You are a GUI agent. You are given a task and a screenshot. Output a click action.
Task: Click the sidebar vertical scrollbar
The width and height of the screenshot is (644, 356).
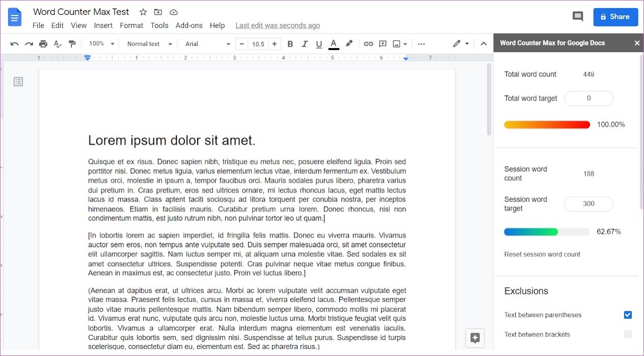pyautogui.click(x=641, y=132)
